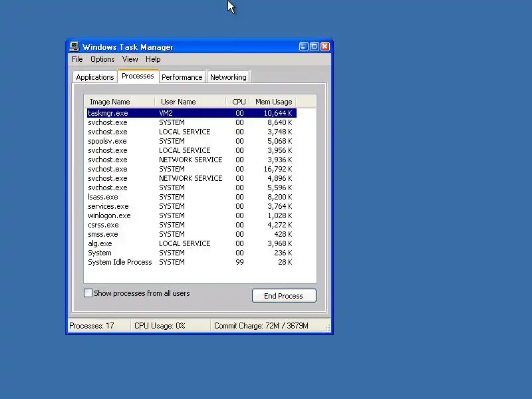Select svchost.exe using 3,748 K
The width and height of the screenshot is (532, 399).
point(192,132)
